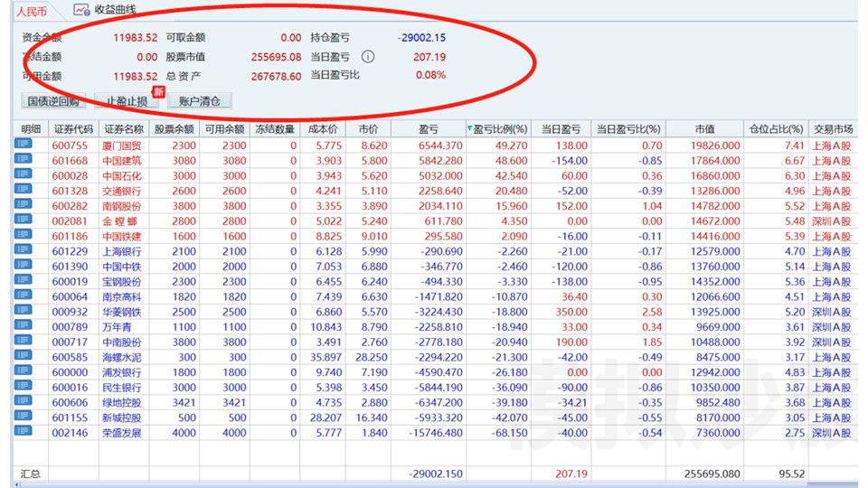The height and width of the screenshot is (488, 868).
Task: Open detail icon for 新城控股 row
Action: click(x=24, y=416)
